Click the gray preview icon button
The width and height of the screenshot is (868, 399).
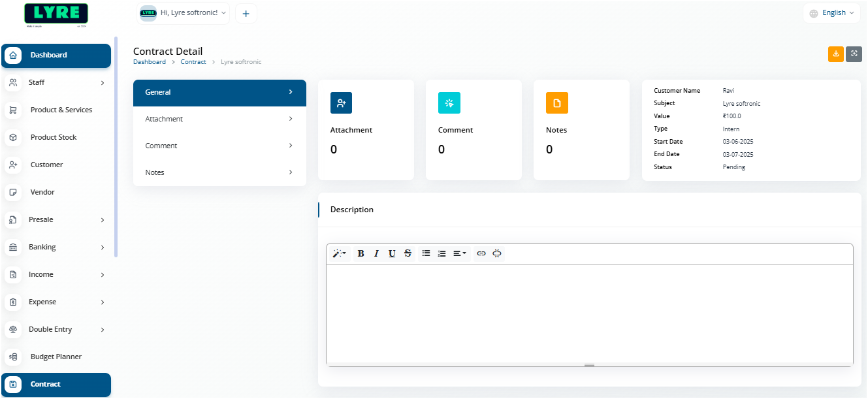point(854,54)
